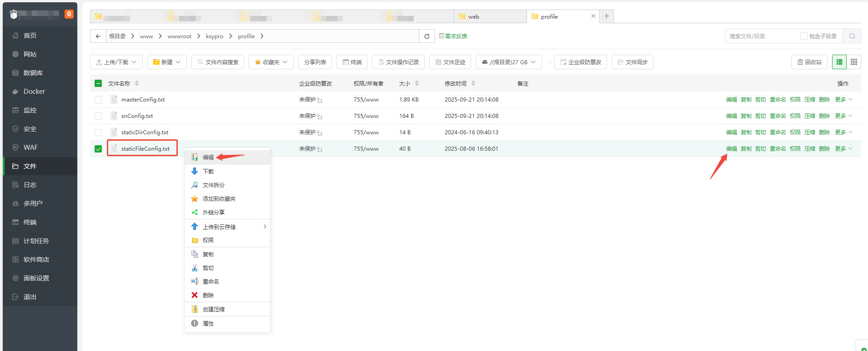Open the /(根目录)27 GB disk dropdown
Image resolution: width=868 pixels, height=351 pixels.
tap(509, 62)
